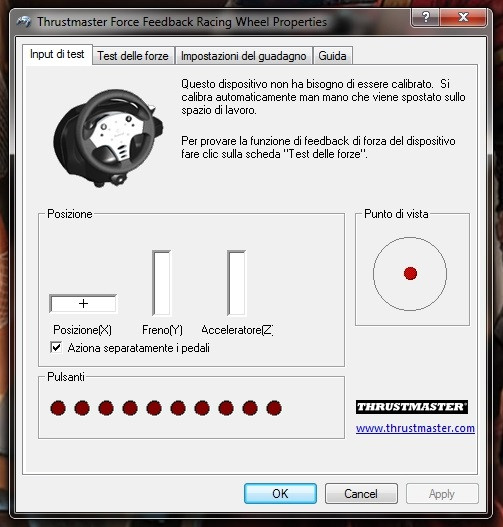
Task: Click the Thrustmaster logo
Action: [x=412, y=407]
